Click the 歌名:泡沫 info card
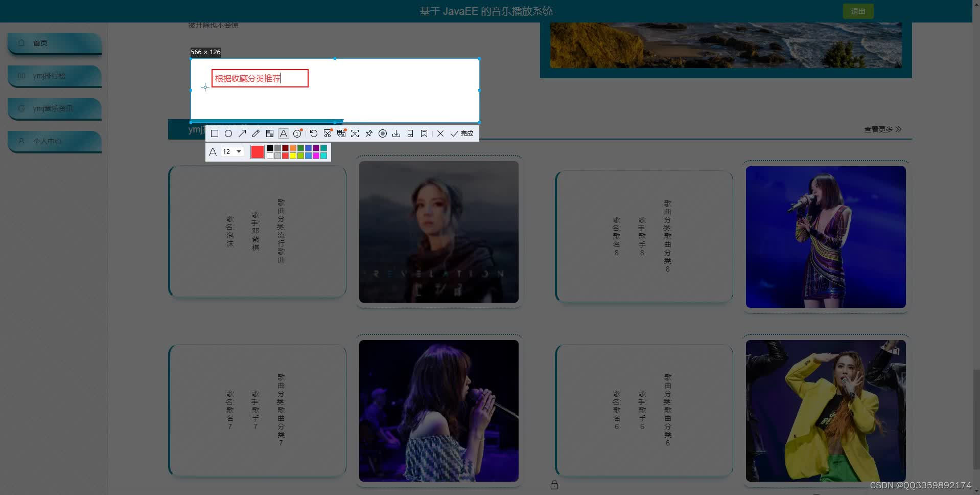 coord(257,231)
